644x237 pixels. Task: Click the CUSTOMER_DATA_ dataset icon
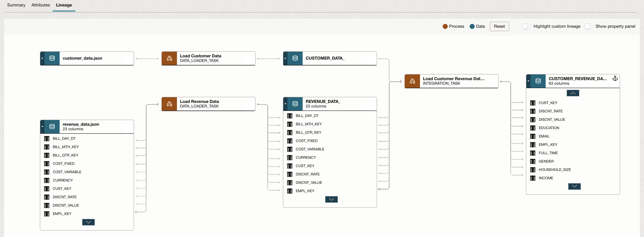click(x=295, y=58)
